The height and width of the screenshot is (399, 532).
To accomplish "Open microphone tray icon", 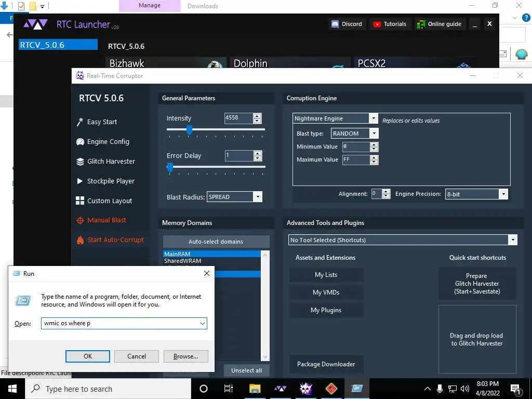I will pyautogui.click(x=440, y=389).
